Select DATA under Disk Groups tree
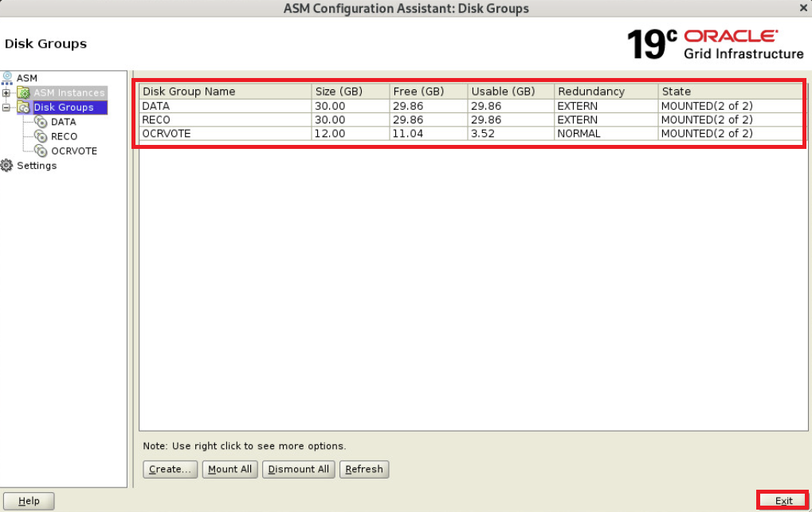 pos(64,122)
